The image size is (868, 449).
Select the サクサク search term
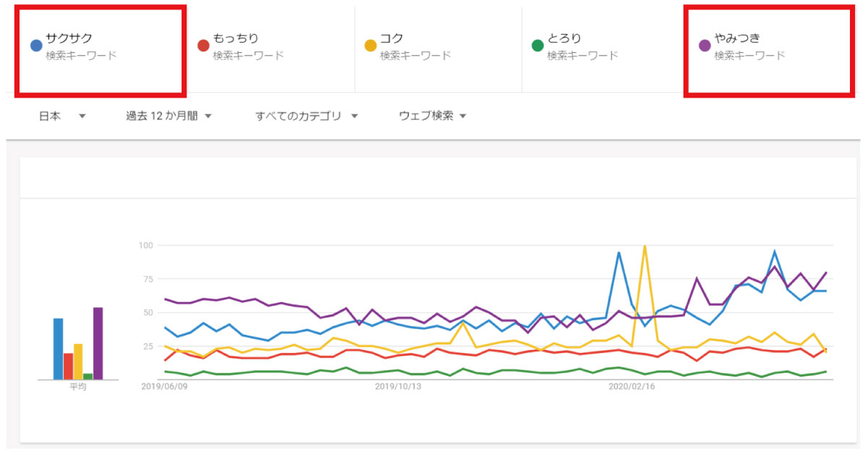[x=69, y=38]
